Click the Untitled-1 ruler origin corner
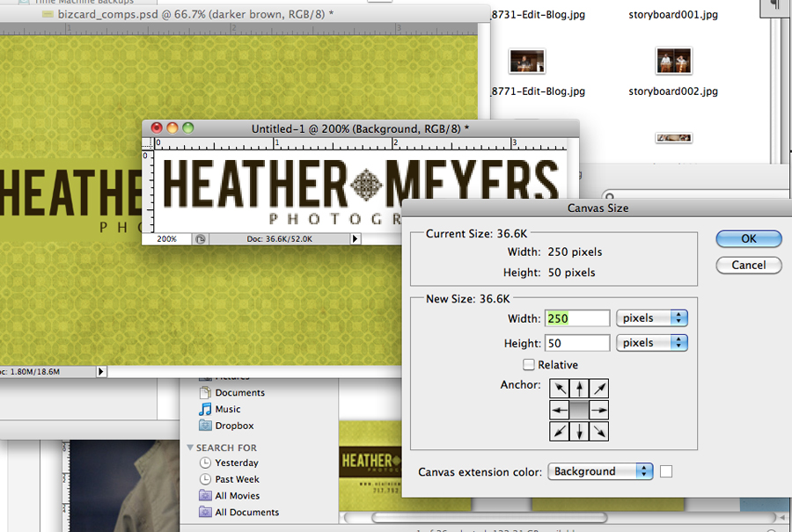 (x=148, y=142)
